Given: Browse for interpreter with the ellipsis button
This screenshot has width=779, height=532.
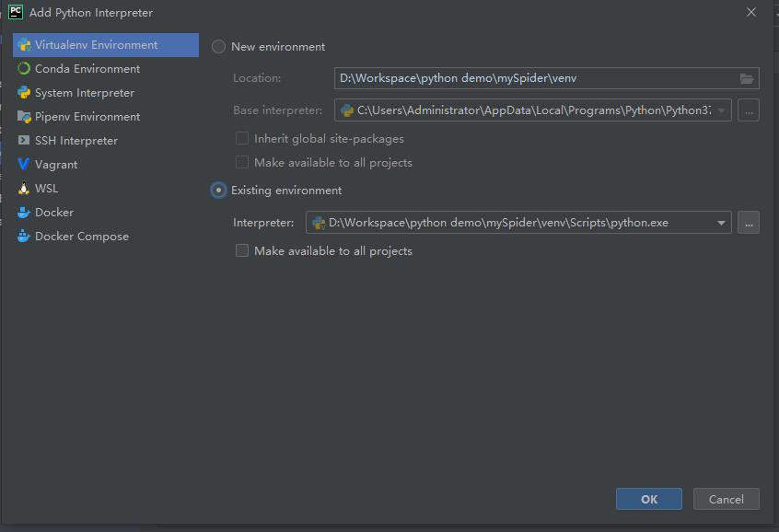Looking at the screenshot, I should 749,223.
